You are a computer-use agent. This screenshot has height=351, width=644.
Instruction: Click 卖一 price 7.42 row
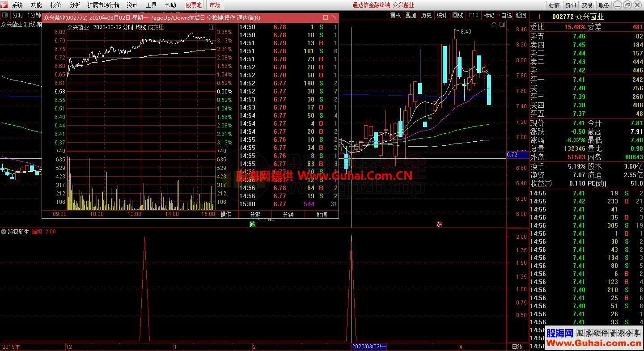pos(587,71)
